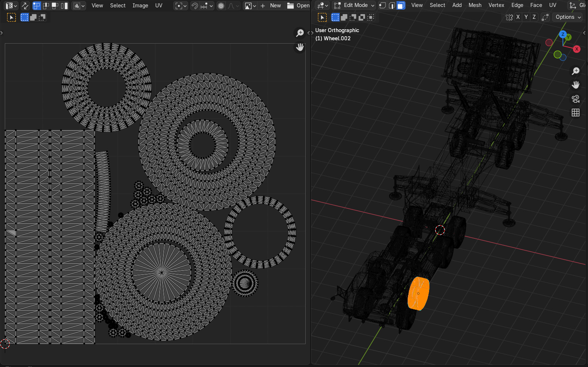
Task: Open the UV sticky selection mode dropdown
Action: click(x=79, y=6)
